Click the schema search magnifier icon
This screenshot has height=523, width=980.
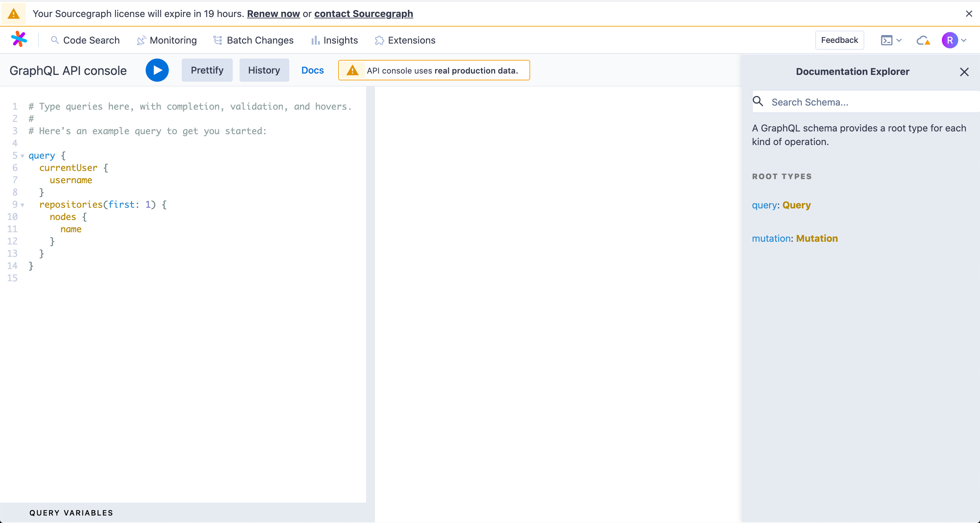coord(758,101)
